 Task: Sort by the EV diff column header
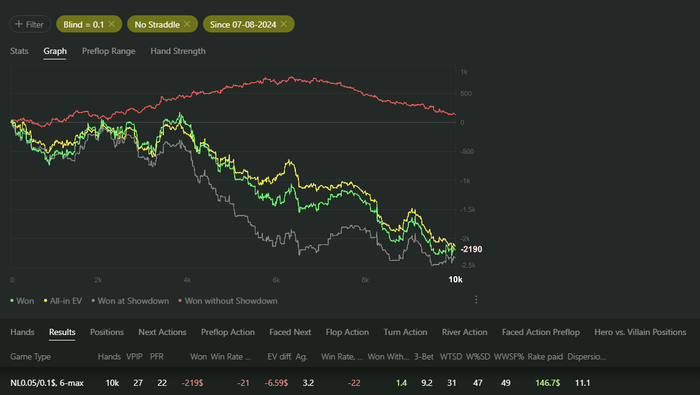coord(279,357)
